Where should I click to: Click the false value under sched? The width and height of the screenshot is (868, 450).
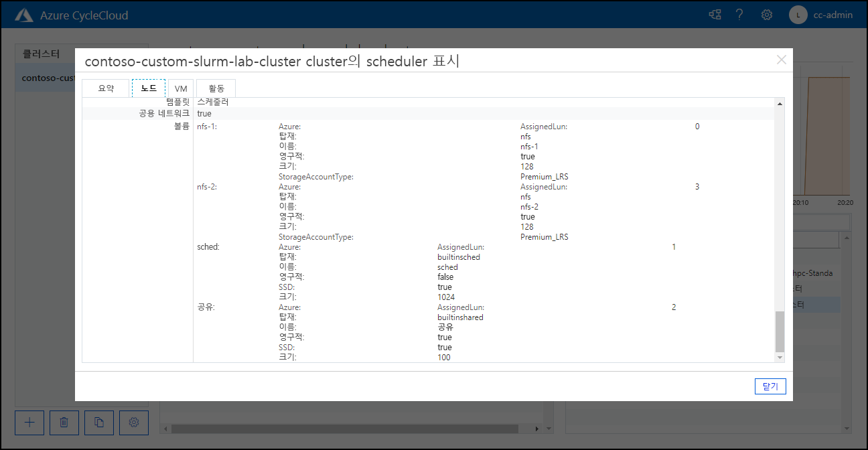point(445,277)
